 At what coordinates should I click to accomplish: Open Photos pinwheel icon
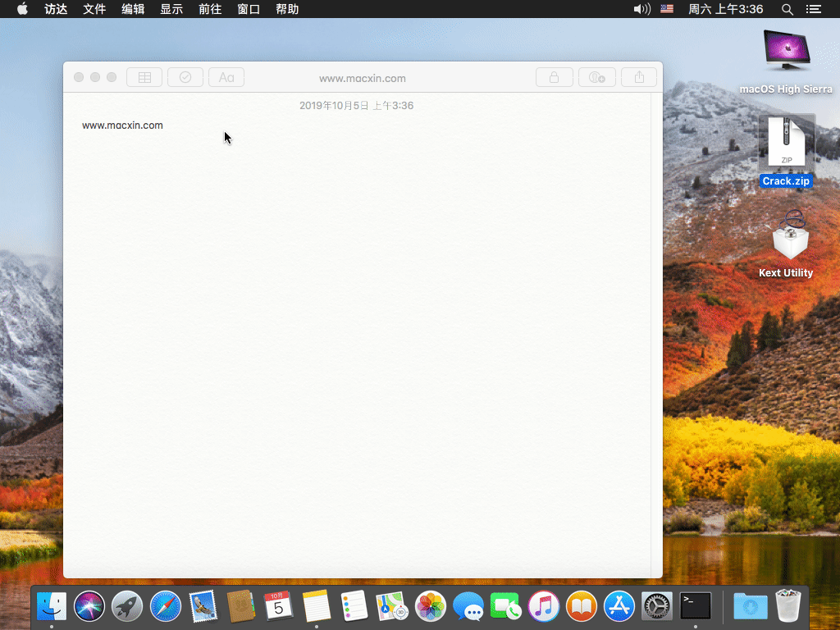(x=430, y=606)
